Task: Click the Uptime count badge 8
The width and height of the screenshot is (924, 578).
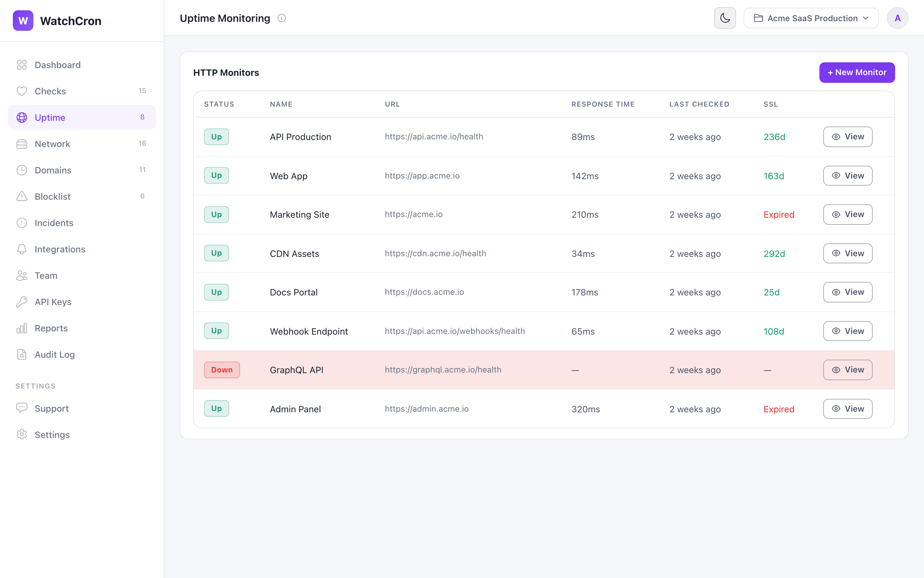Action: click(142, 117)
